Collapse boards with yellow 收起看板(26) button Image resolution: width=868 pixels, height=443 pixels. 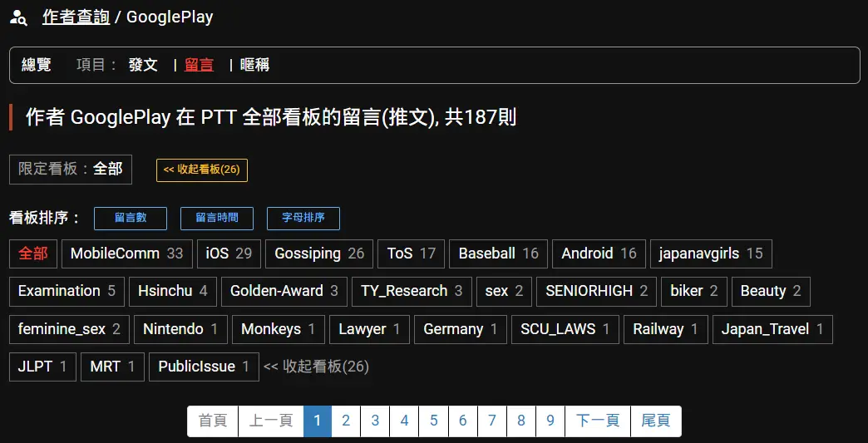(x=201, y=170)
